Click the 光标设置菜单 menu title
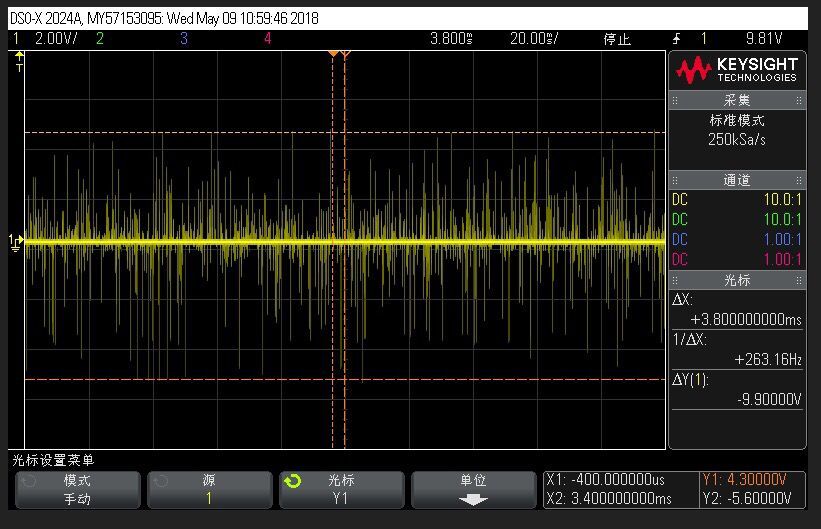The image size is (821, 529). pyautogui.click(x=53, y=460)
